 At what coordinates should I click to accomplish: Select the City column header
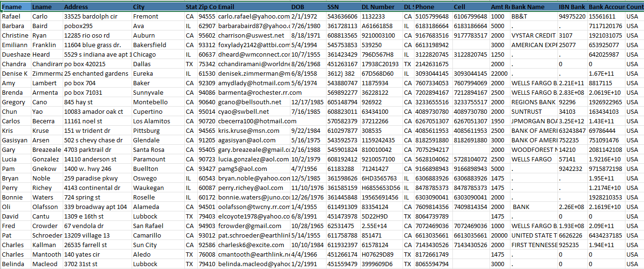(x=157, y=7)
